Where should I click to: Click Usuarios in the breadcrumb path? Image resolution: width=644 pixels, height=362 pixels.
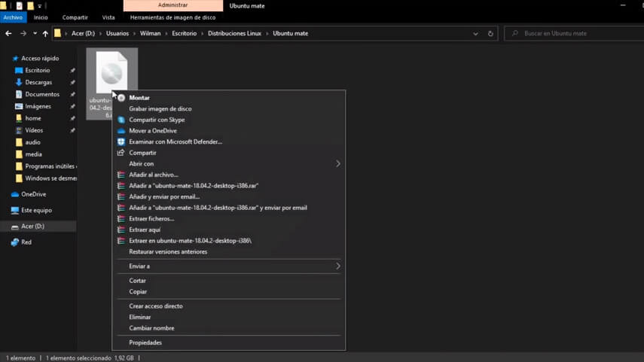(118, 34)
